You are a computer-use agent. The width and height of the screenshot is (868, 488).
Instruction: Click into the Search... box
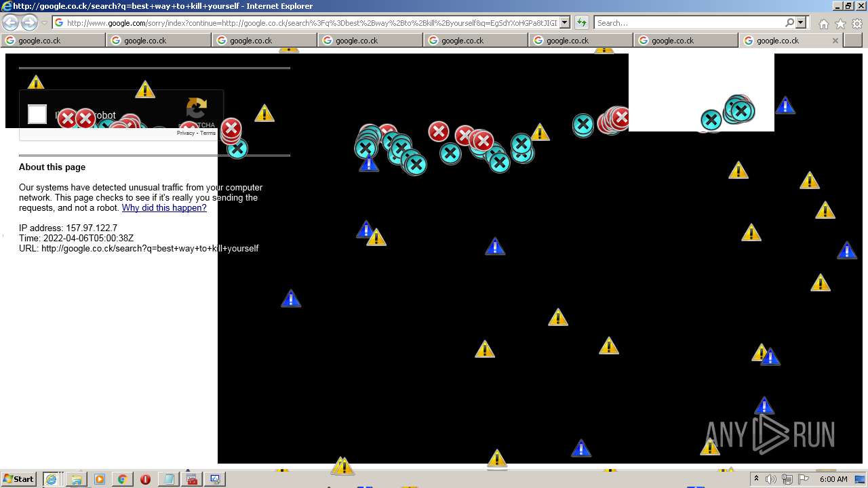click(x=688, y=22)
